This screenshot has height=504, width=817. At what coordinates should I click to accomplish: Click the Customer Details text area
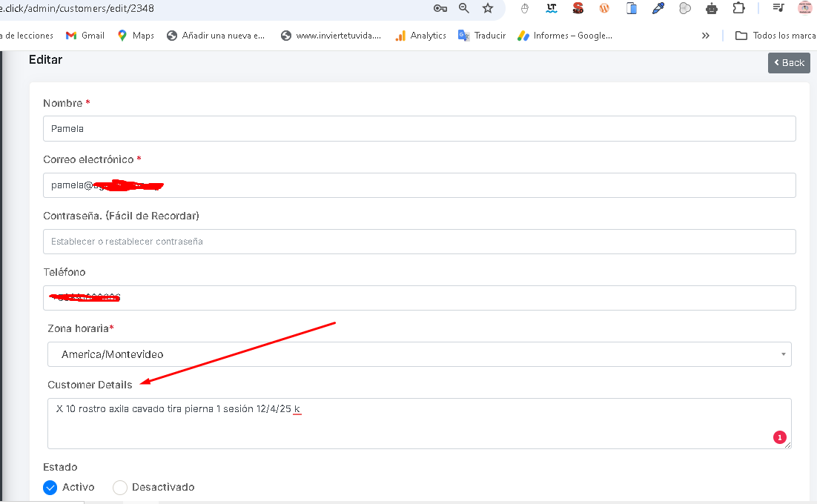(419, 428)
